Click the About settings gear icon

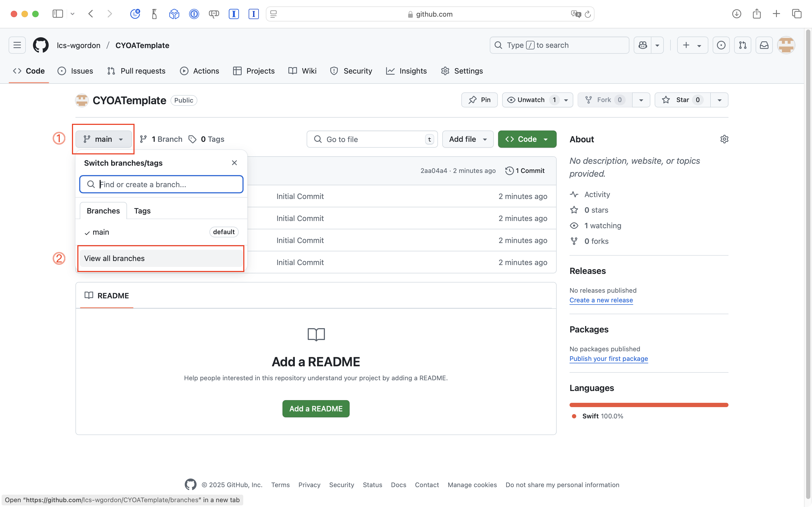pos(724,139)
